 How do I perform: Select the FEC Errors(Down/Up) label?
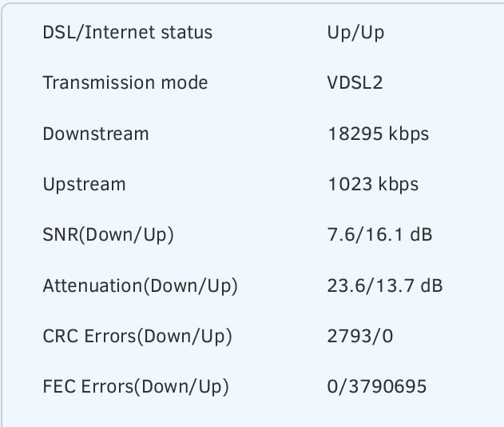click(136, 387)
